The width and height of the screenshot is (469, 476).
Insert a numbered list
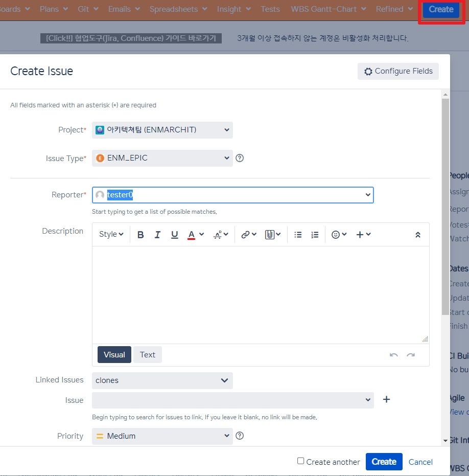pos(315,235)
